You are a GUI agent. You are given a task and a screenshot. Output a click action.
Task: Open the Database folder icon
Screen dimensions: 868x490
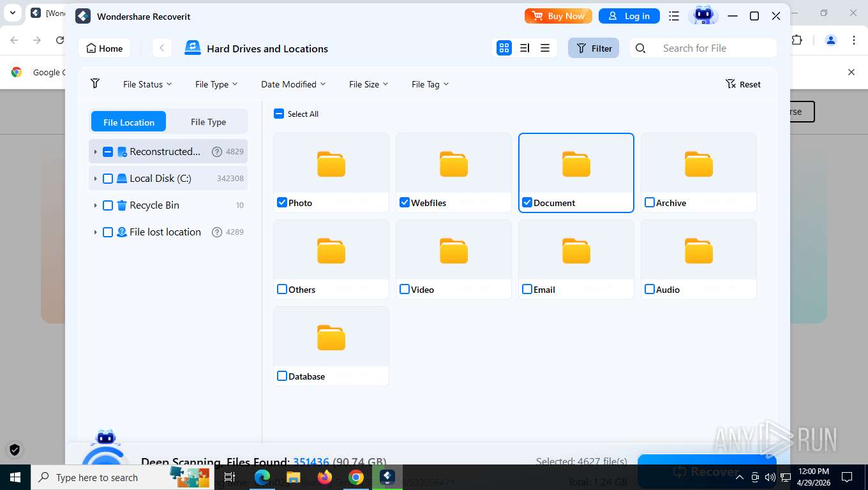click(331, 338)
